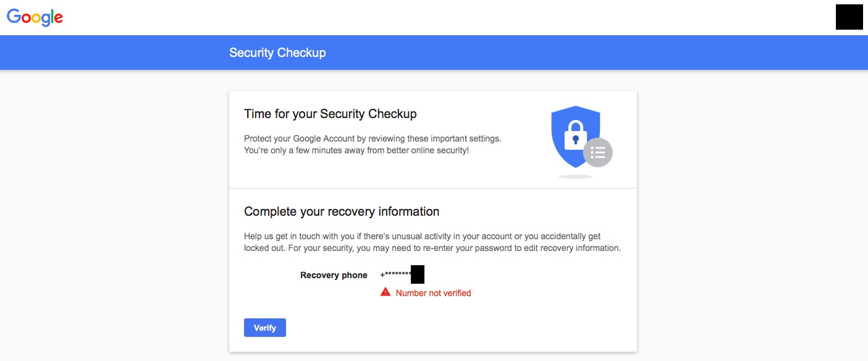Click the gray checklist badge on shield

(x=597, y=152)
